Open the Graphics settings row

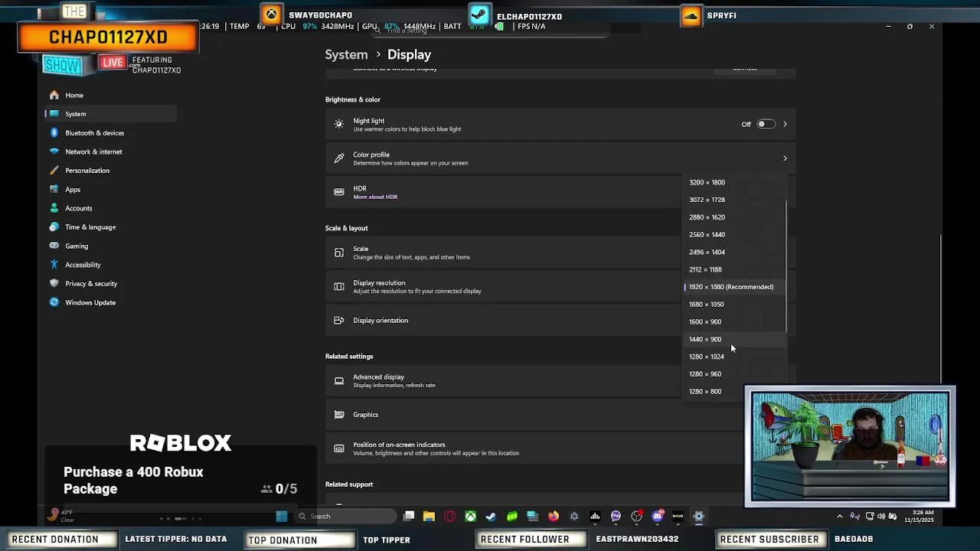(x=560, y=415)
